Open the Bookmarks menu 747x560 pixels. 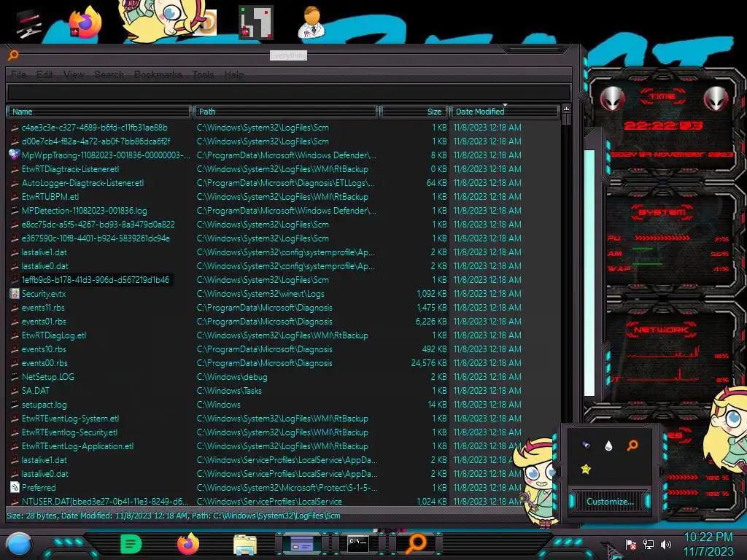pos(158,75)
